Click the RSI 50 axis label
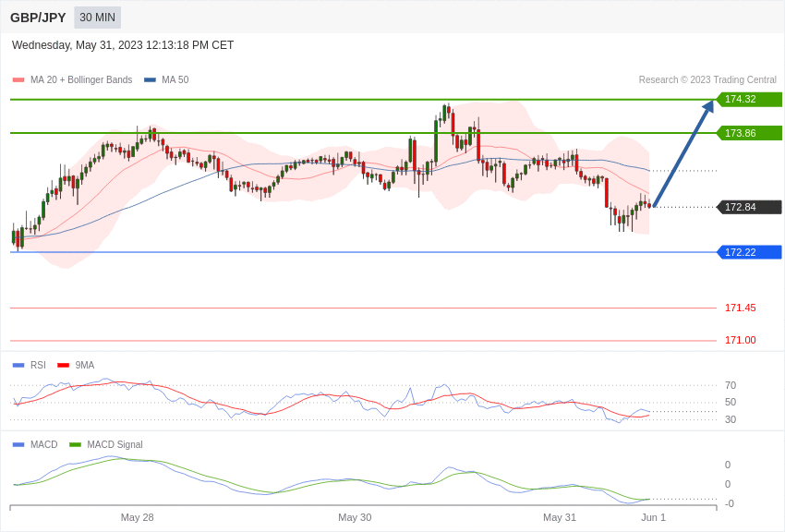The width and height of the screenshot is (785, 532). (x=731, y=403)
